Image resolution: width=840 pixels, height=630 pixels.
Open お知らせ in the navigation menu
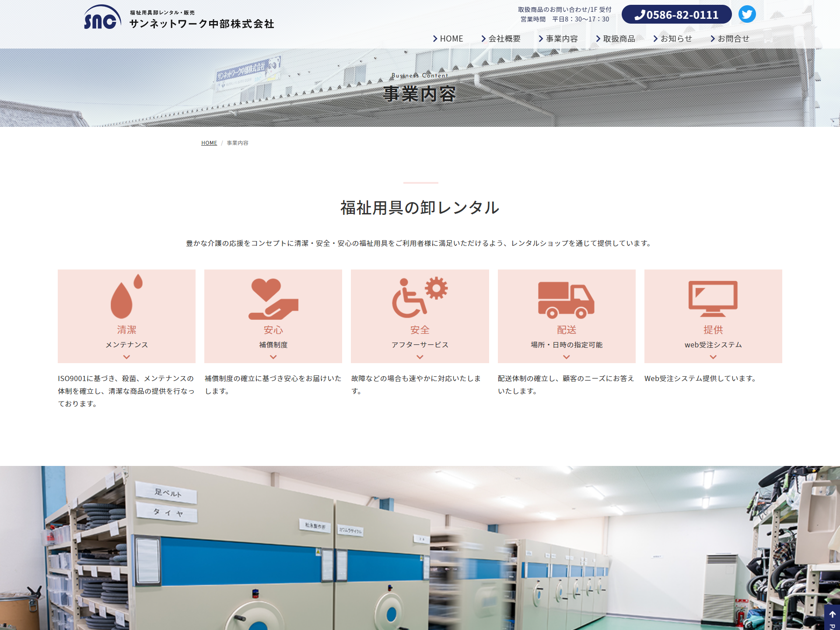(673, 38)
